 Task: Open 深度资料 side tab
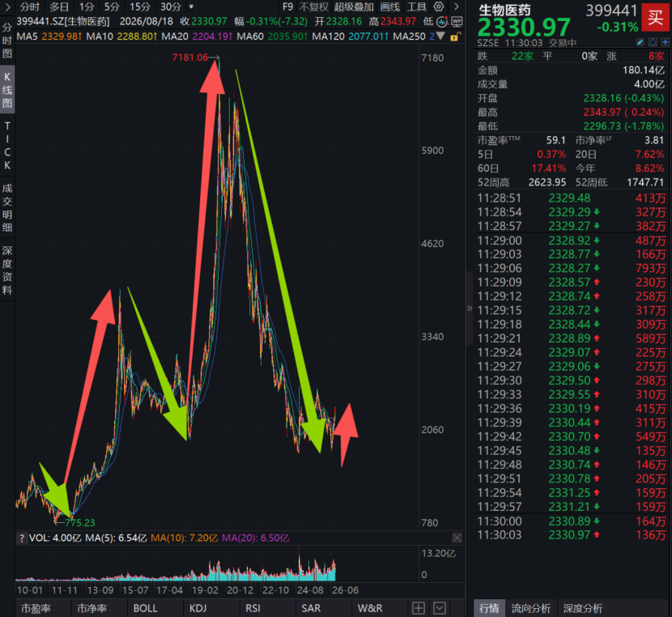7,270
